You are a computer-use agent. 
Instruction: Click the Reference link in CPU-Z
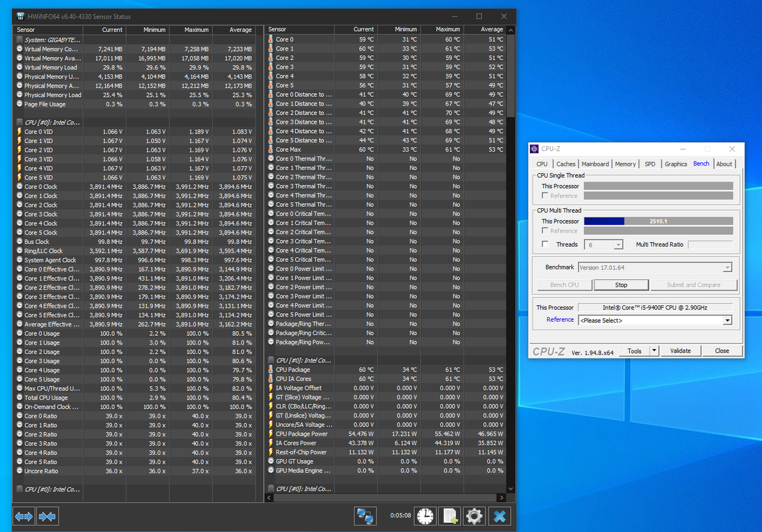pos(560,320)
